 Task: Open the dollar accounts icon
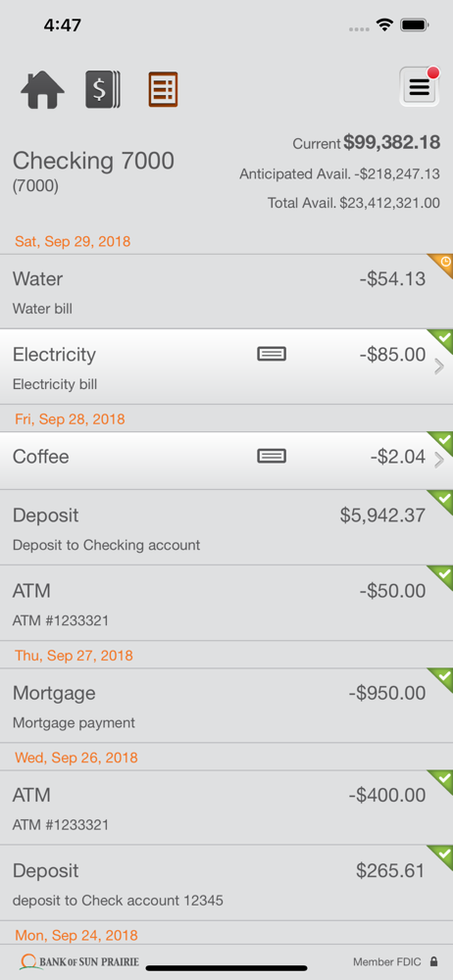coord(103,90)
